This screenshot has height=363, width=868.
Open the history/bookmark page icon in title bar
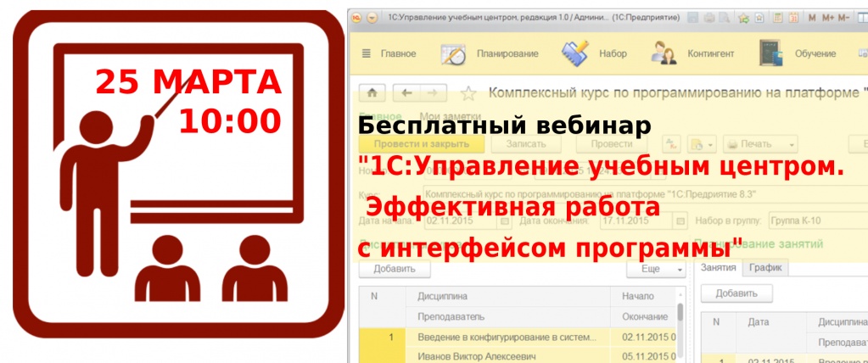point(759,18)
